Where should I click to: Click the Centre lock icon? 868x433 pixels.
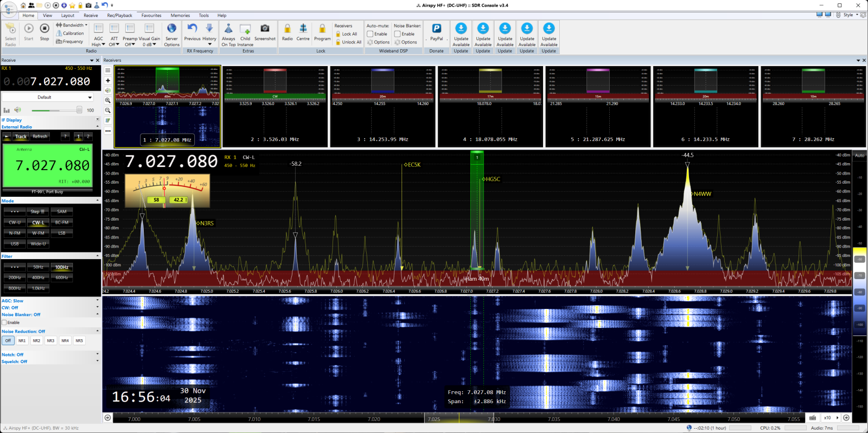[x=303, y=29]
